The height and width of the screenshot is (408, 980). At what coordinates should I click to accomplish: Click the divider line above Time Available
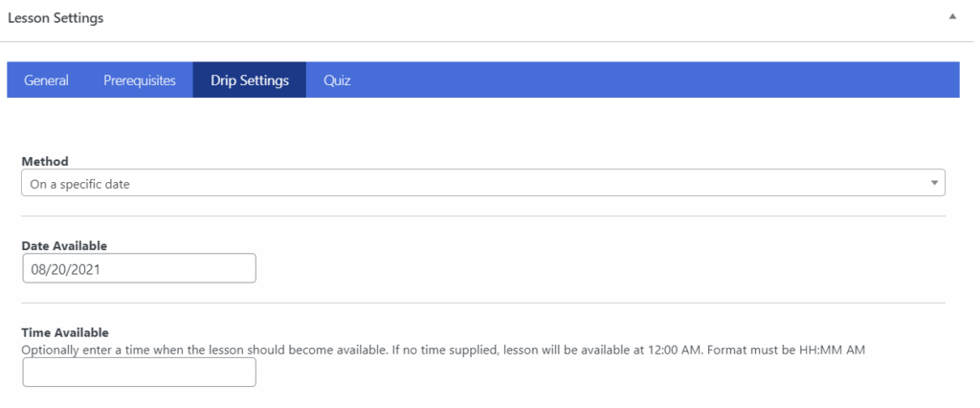[483, 303]
